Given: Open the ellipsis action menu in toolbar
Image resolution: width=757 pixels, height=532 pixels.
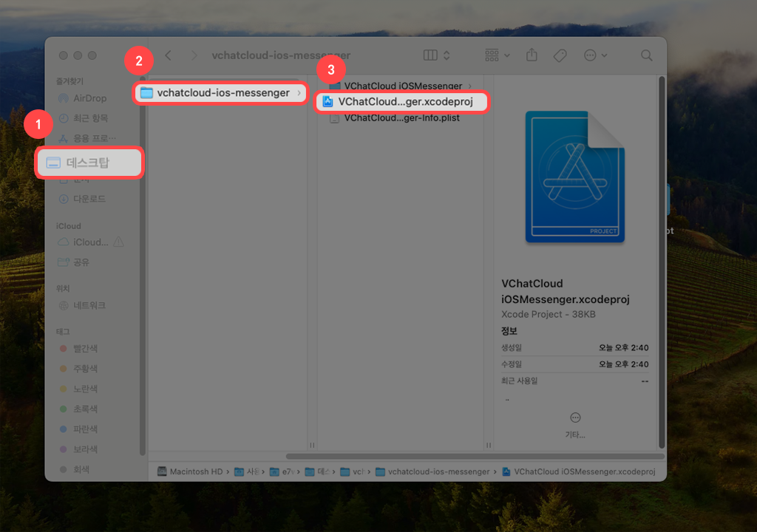Looking at the screenshot, I should [x=595, y=55].
